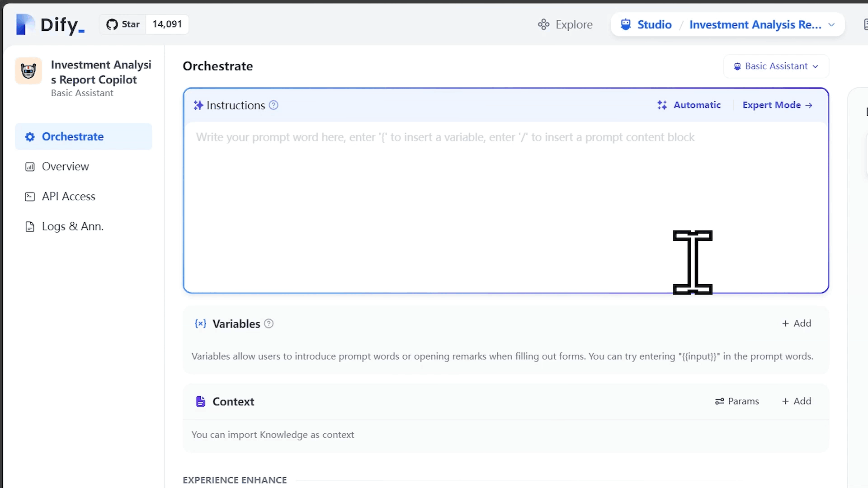Image resolution: width=868 pixels, height=488 pixels.
Task: Expand the Investment Analysis Re... app dropdown
Action: [831, 25]
